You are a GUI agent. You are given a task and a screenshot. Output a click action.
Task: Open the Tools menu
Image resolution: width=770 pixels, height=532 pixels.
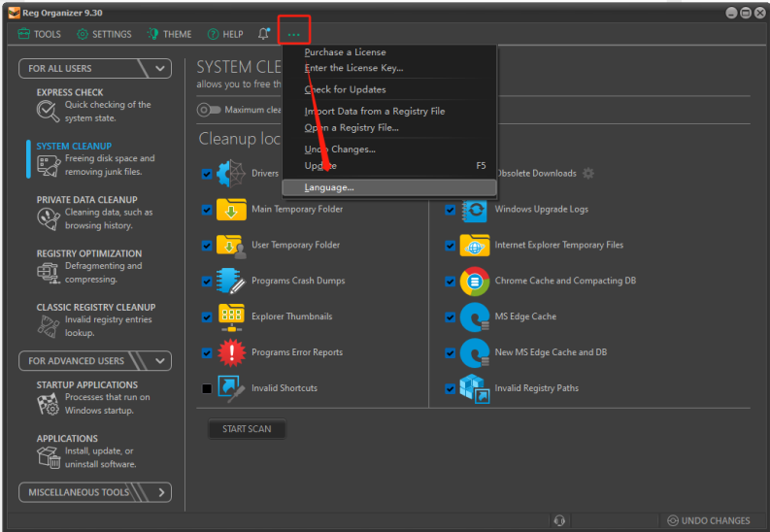coord(39,34)
